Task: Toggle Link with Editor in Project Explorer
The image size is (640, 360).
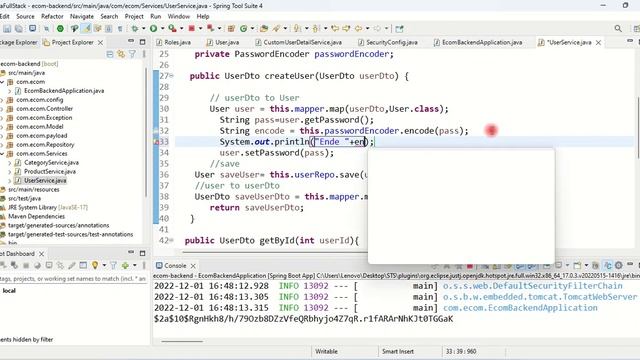Action: click(x=121, y=54)
